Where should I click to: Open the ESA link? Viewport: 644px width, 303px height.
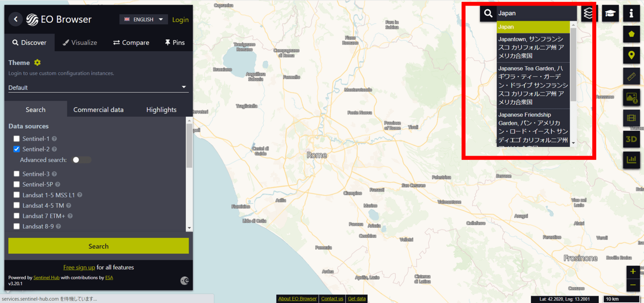pyautogui.click(x=109, y=278)
